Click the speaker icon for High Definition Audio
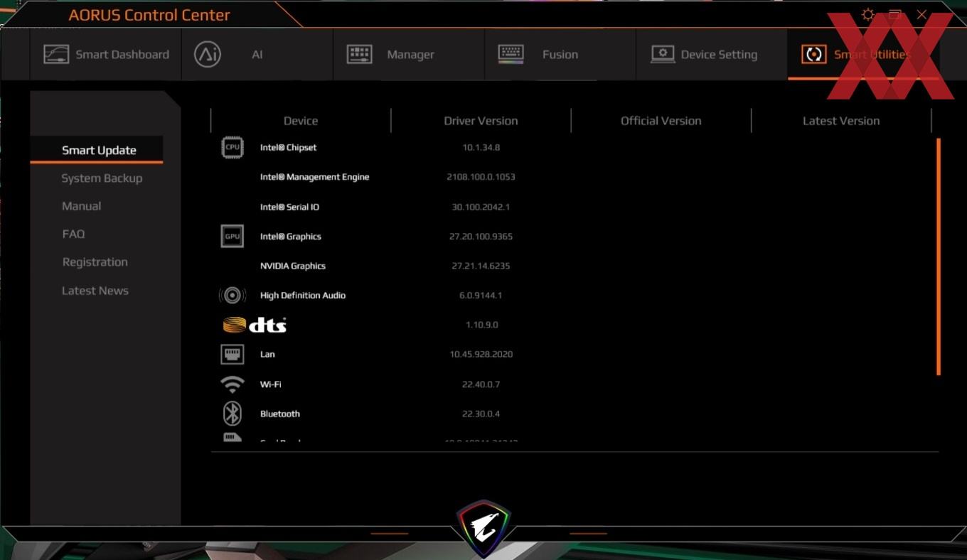Screen dimensions: 967x560 pos(233,295)
